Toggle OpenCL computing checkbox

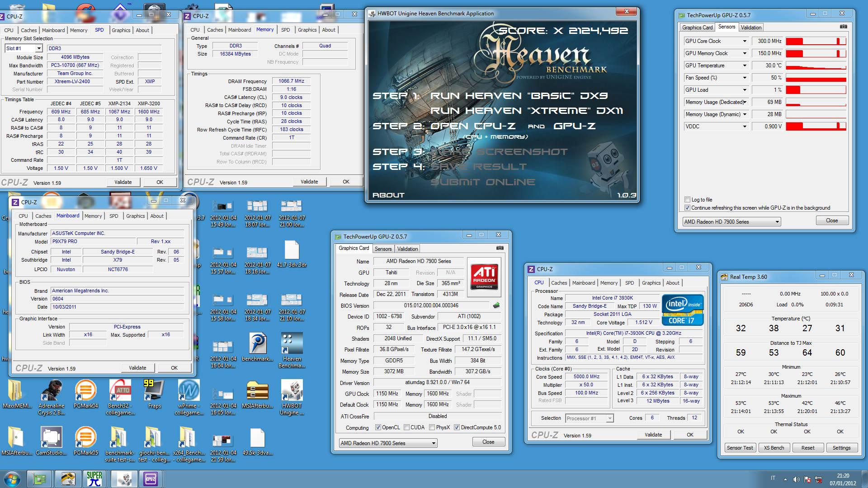point(378,427)
